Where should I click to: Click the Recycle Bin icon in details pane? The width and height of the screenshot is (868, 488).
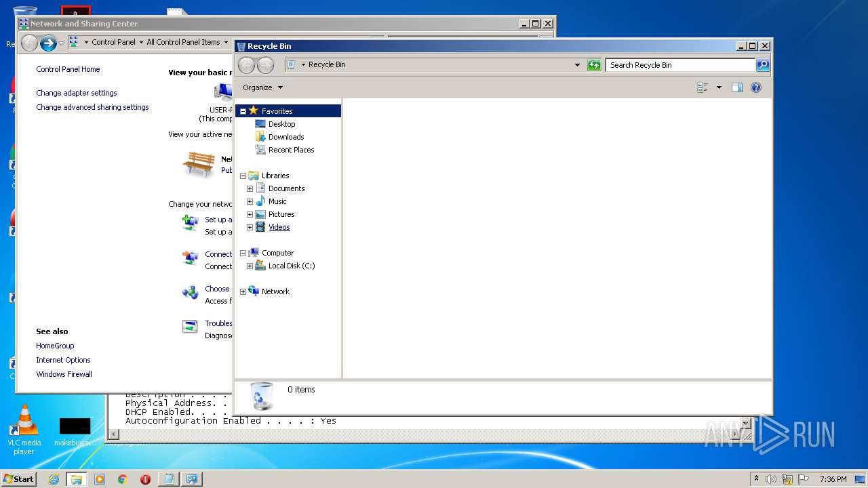click(262, 396)
